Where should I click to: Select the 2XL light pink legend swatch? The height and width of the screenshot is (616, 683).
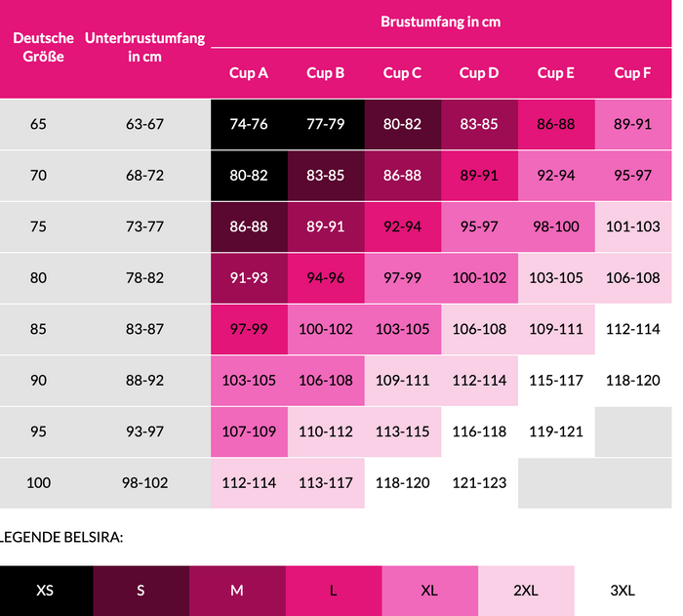[x=526, y=591]
